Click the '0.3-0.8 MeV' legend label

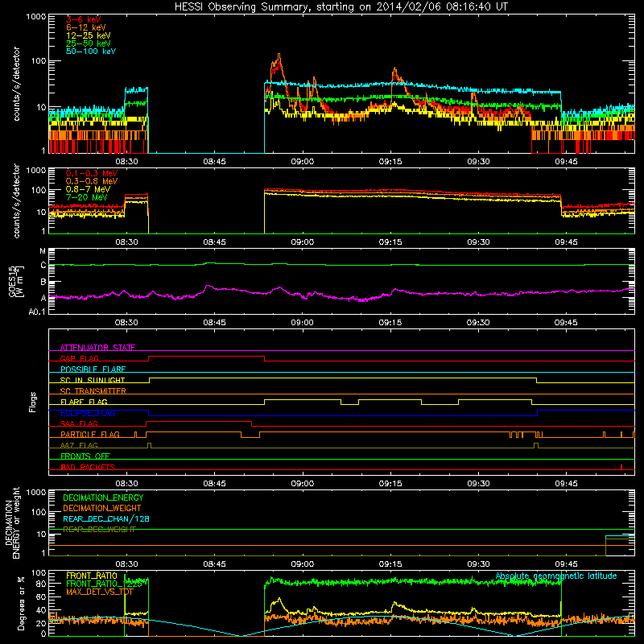coord(92,181)
